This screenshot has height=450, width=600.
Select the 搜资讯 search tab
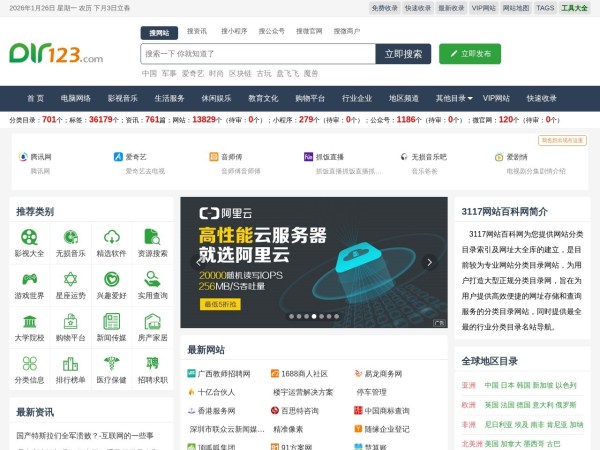click(197, 31)
